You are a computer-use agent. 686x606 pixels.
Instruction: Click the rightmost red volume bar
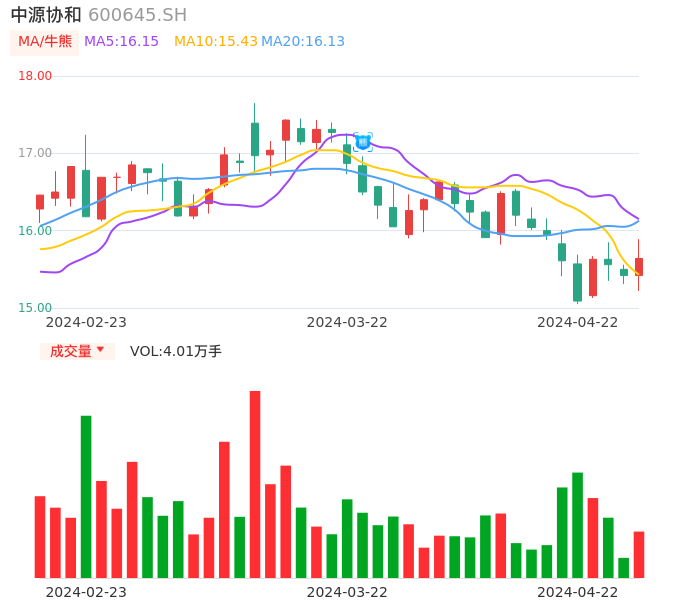(x=639, y=554)
